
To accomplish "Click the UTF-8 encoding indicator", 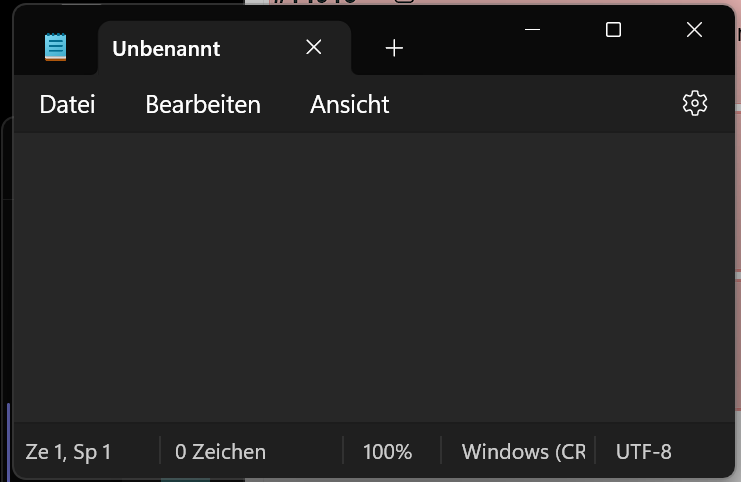I will [x=643, y=452].
